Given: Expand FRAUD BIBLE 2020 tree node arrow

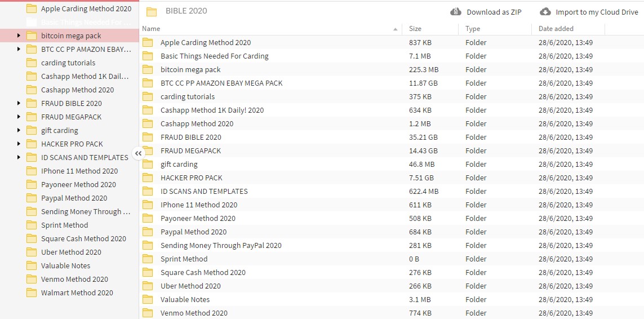Looking at the screenshot, I should [19, 103].
